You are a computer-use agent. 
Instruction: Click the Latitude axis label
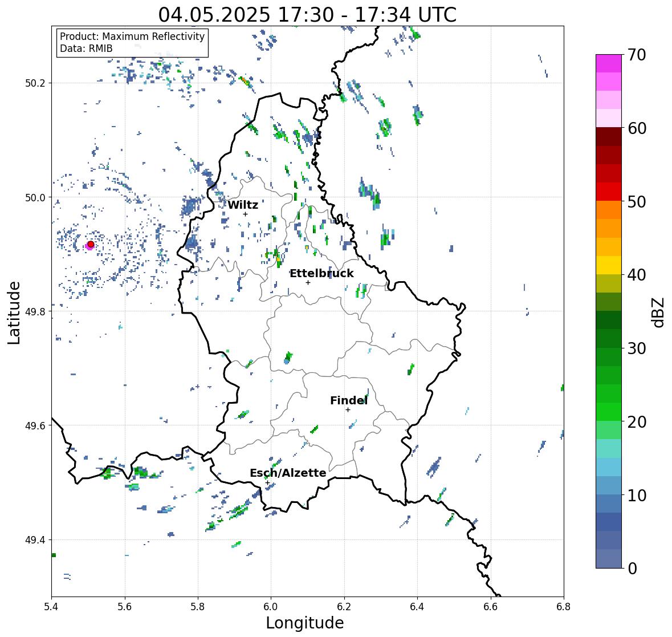(14, 313)
